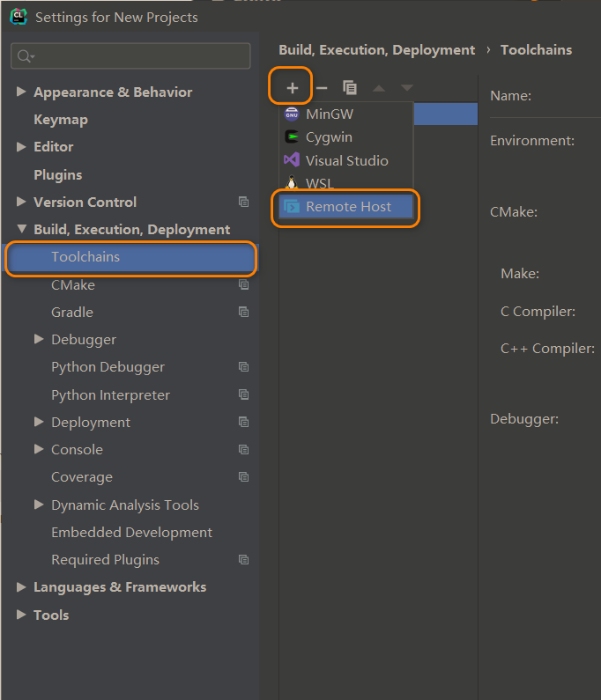Click the plus icon to add toolchain
The width and height of the screenshot is (601, 700).
(293, 88)
